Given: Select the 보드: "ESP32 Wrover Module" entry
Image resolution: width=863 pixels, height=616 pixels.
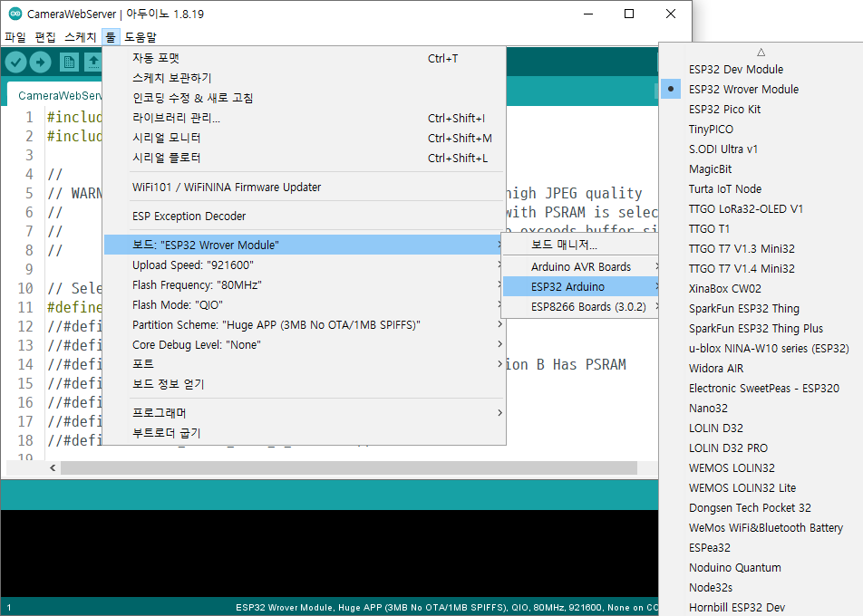Looking at the screenshot, I should 305,245.
